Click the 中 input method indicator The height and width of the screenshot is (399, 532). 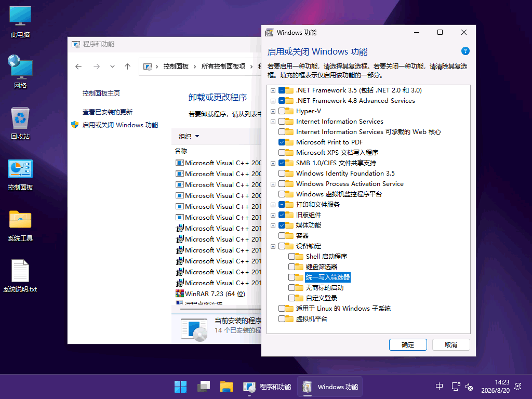tap(439, 387)
